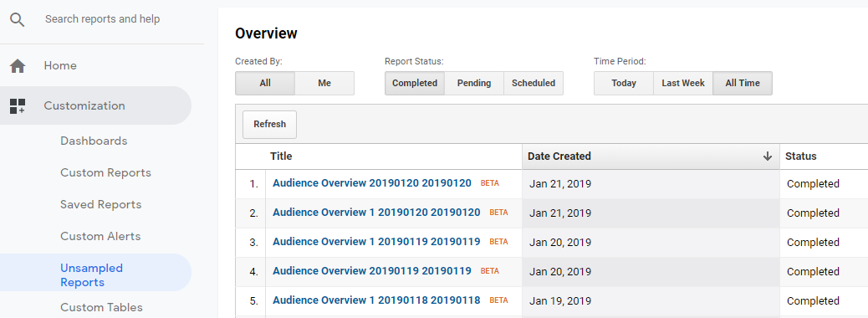This screenshot has height=318, width=868.
Task: Click Jan 19, 2019 date in row 5
Action: click(x=560, y=301)
